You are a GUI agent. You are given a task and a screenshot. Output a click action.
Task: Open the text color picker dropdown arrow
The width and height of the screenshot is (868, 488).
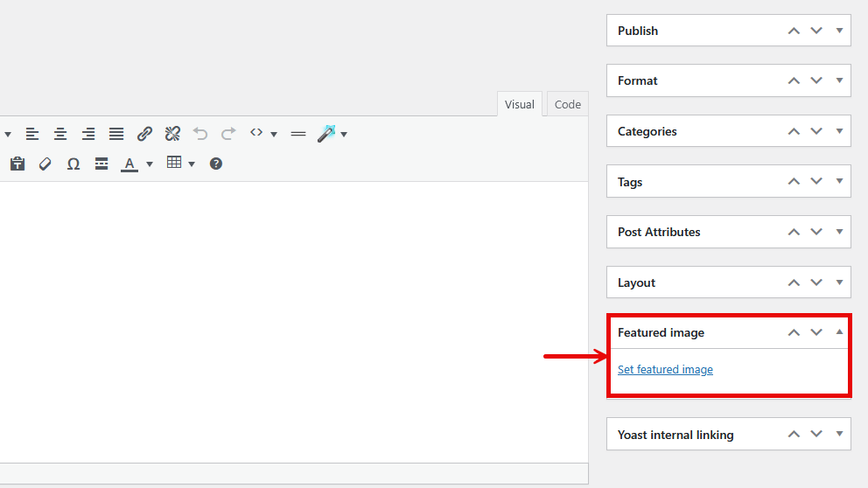[x=150, y=164]
